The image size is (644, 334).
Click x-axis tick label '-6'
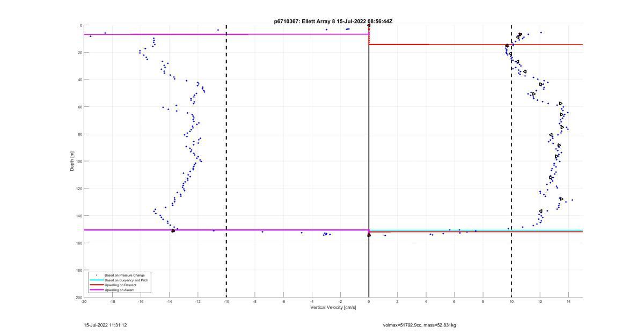tap(283, 301)
